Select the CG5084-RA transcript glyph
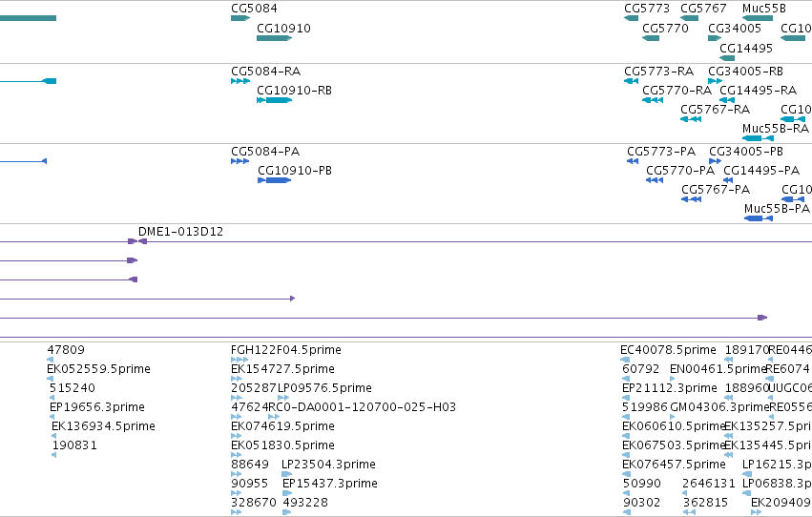The height and width of the screenshot is (517, 812). pyautogui.click(x=240, y=81)
